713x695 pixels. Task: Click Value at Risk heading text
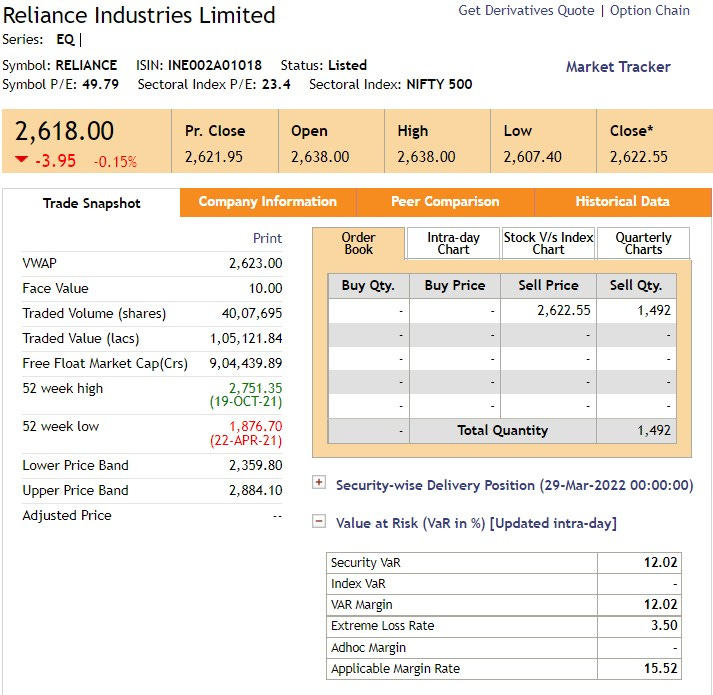coord(476,524)
